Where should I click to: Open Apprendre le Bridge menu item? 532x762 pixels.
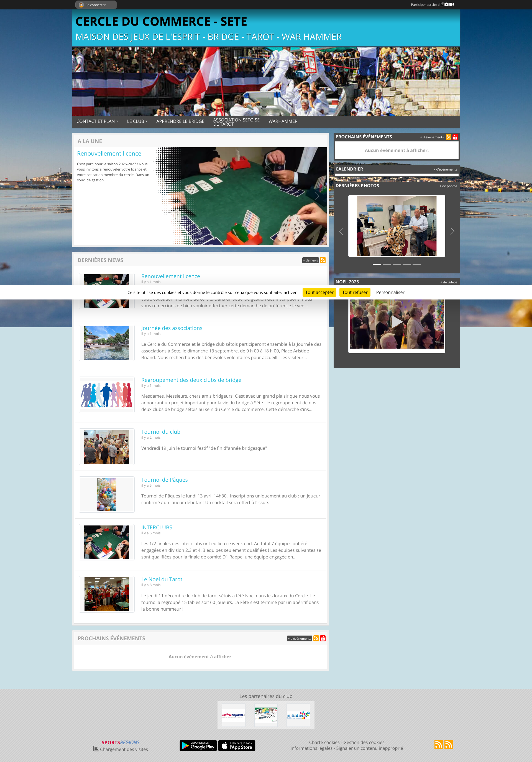[180, 121]
